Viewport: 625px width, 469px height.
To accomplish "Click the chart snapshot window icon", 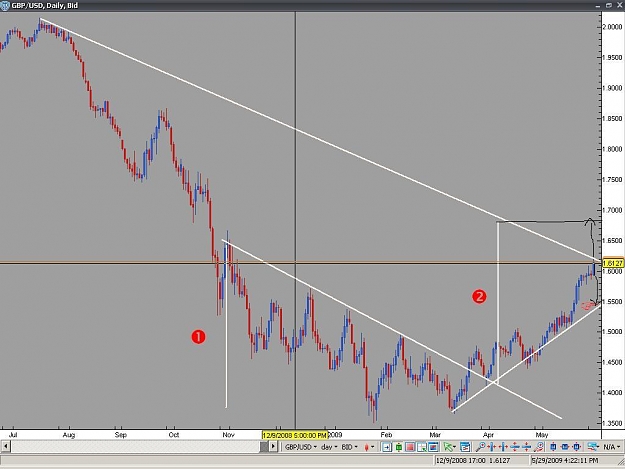I will coord(433,447).
